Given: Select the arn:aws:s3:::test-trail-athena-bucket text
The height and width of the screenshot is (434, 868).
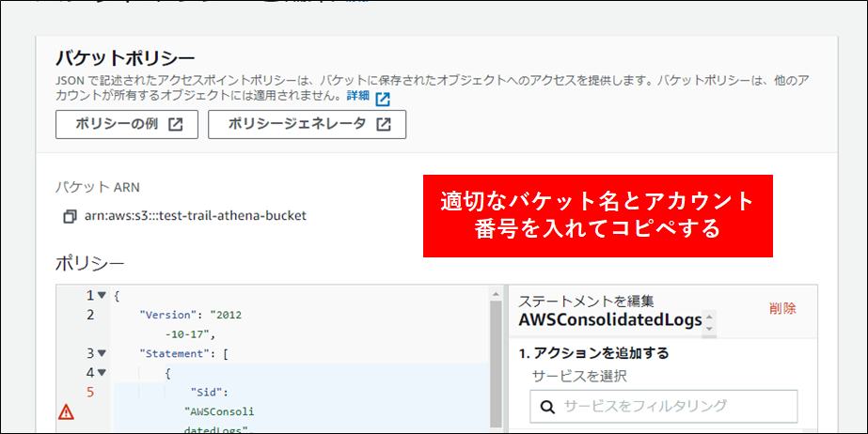Looking at the screenshot, I should 195,216.
